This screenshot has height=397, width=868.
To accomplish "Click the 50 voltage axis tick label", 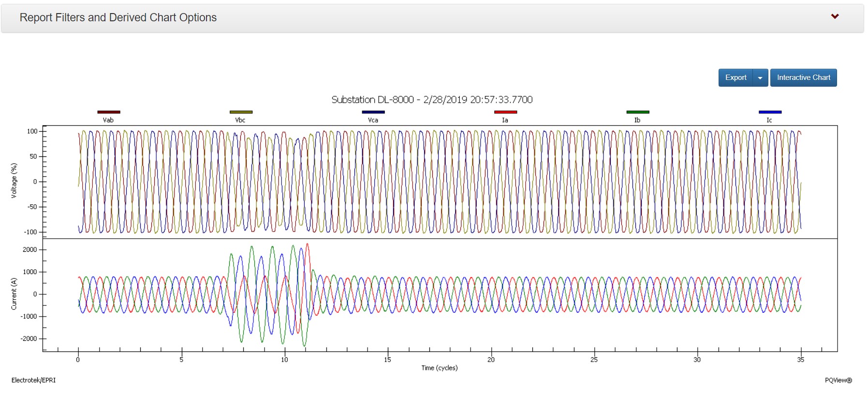I will [33, 156].
